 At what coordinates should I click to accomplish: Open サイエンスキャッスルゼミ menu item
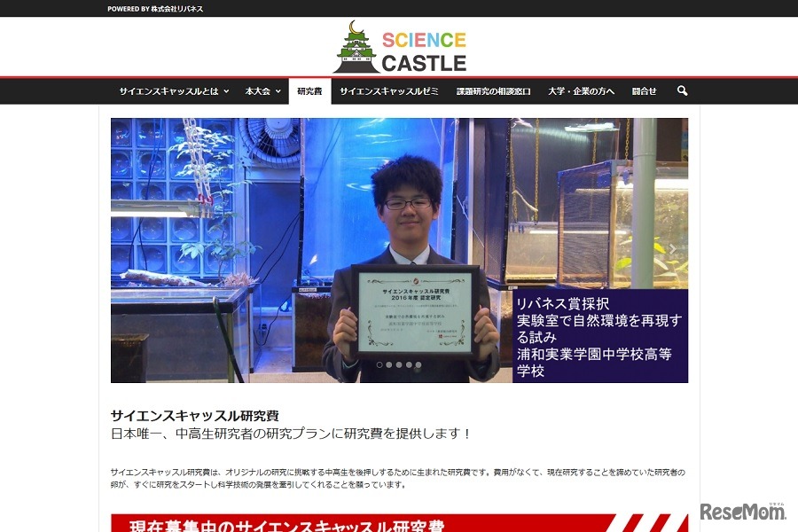(388, 90)
